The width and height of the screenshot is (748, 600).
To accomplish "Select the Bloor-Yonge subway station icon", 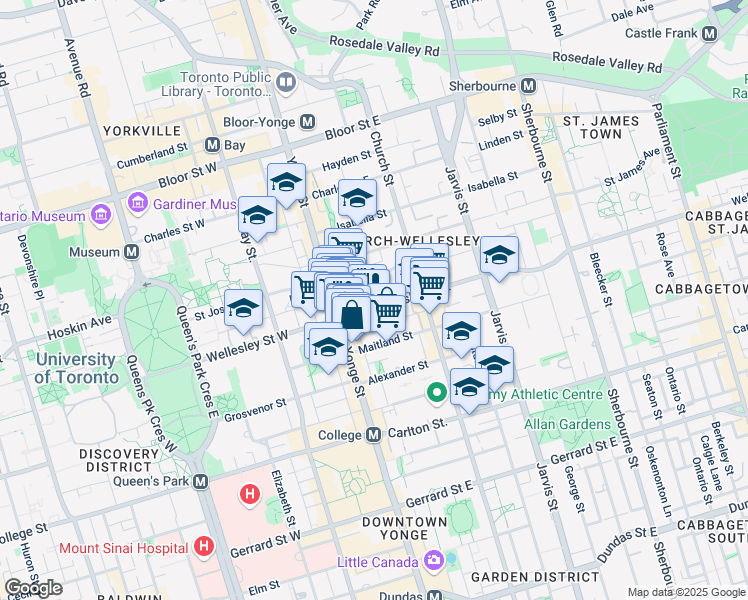I will pyautogui.click(x=308, y=122).
